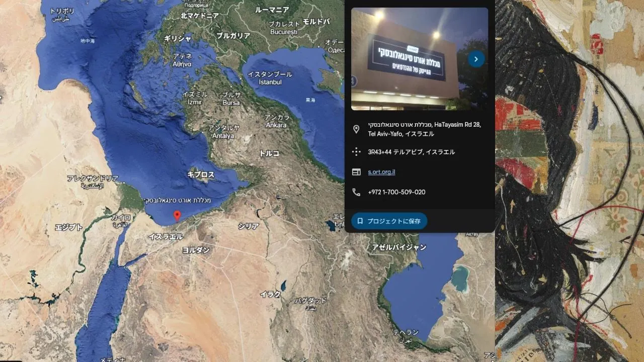Click the phone handset icon
This screenshot has height=362, width=644.
pyautogui.click(x=356, y=192)
